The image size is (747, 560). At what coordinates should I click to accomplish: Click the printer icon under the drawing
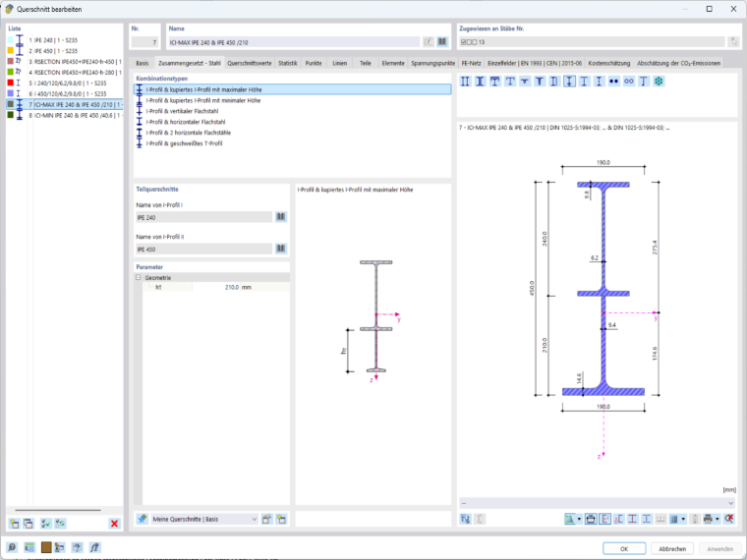click(x=708, y=519)
